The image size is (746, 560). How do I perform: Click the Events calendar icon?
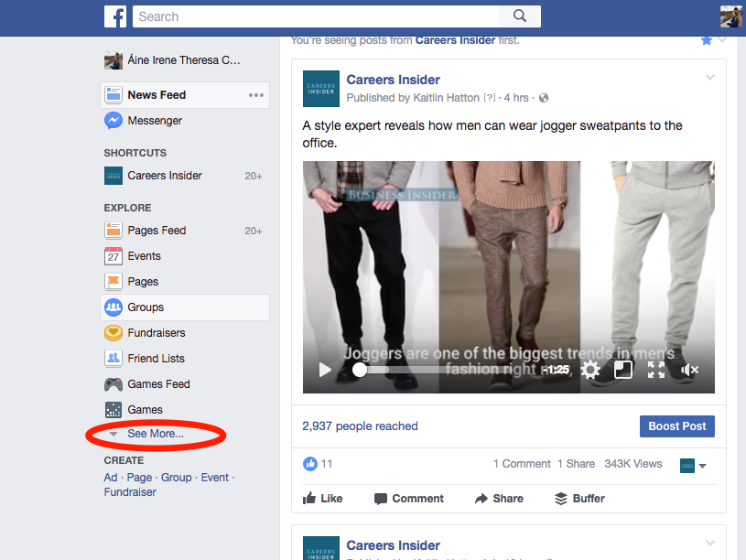114,256
